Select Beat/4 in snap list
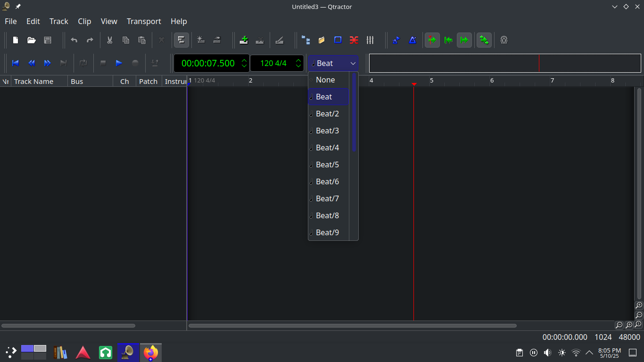Screen dimensions: 644x362 click(329, 148)
